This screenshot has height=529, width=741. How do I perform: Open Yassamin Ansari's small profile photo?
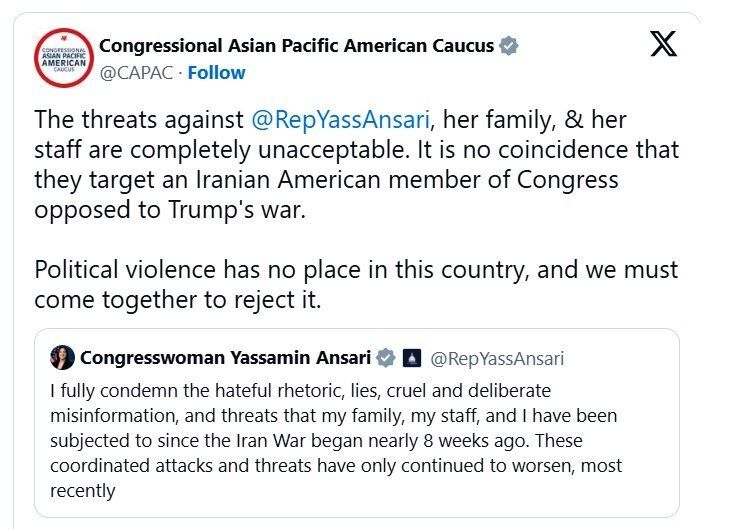pyautogui.click(x=62, y=358)
